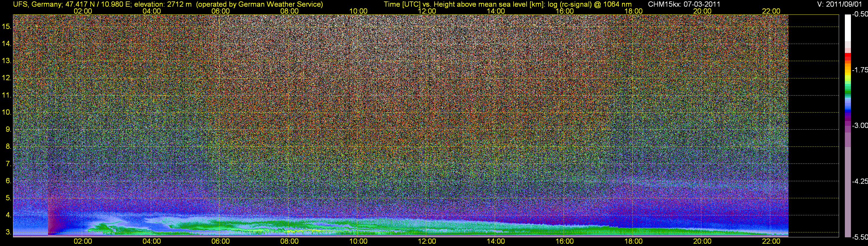Click the 13. km height axis label
Image resolution: width=868 pixels, height=246 pixels.
[7, 61]
